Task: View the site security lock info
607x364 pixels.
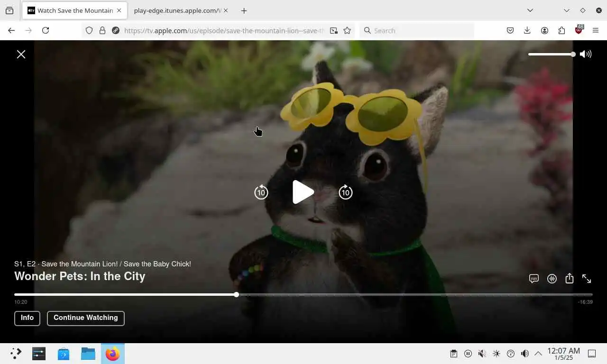Action: 102,30
